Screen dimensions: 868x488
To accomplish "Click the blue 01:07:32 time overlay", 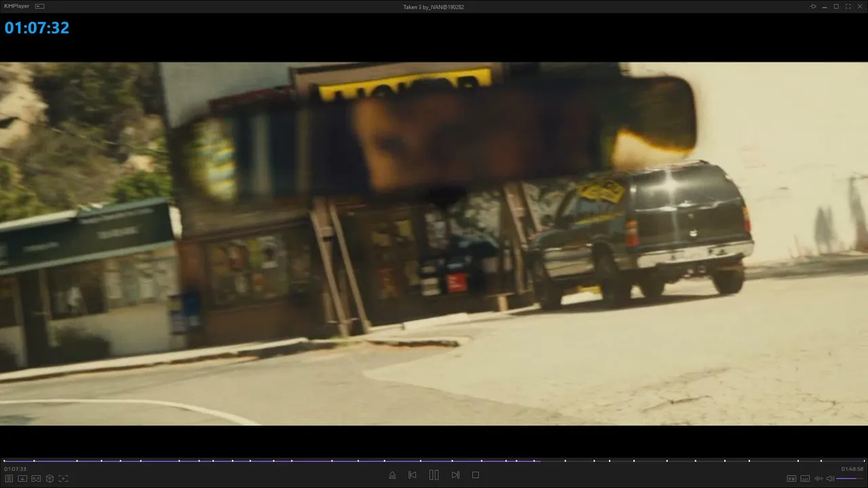I will tap(37, 28).
